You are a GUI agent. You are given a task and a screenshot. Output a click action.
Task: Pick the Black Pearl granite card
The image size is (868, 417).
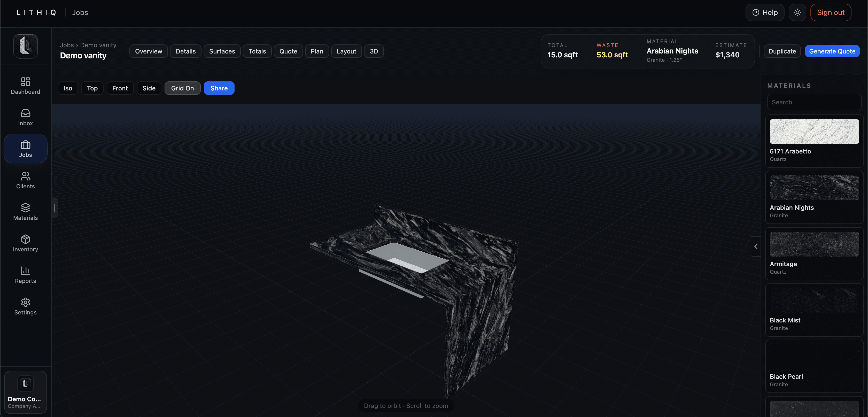point(814,366)
